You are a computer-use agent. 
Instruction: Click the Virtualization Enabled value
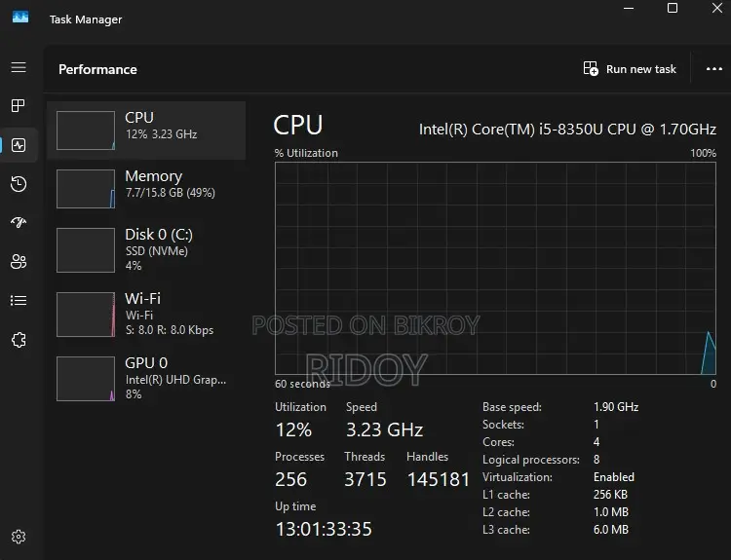point(613,477)
